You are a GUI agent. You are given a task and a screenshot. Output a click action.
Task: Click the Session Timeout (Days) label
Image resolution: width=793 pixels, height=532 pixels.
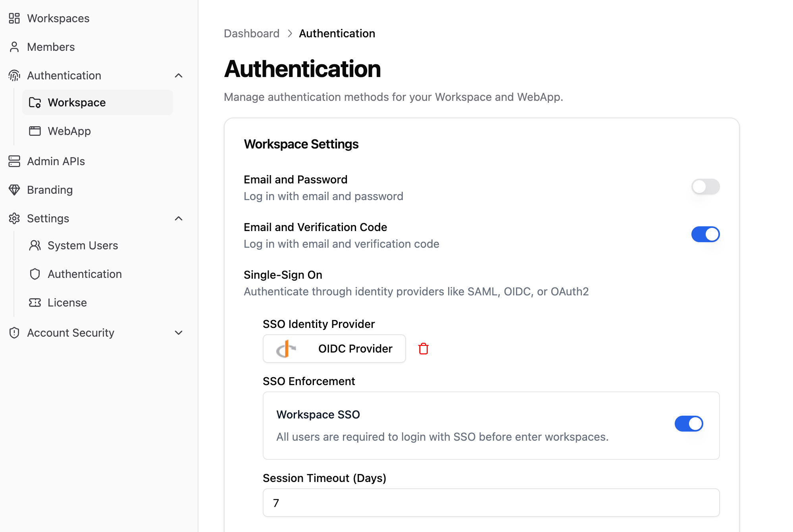click(324, 478)
